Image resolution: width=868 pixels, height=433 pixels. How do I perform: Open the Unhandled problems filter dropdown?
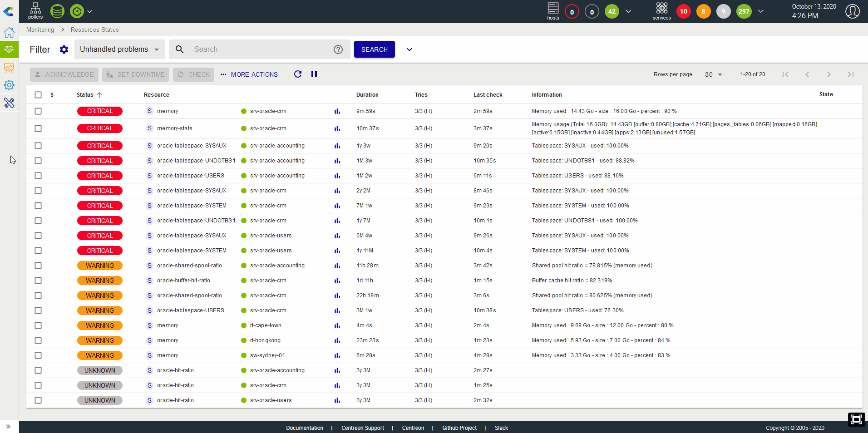pyautogui.click(x=119, y=49)
